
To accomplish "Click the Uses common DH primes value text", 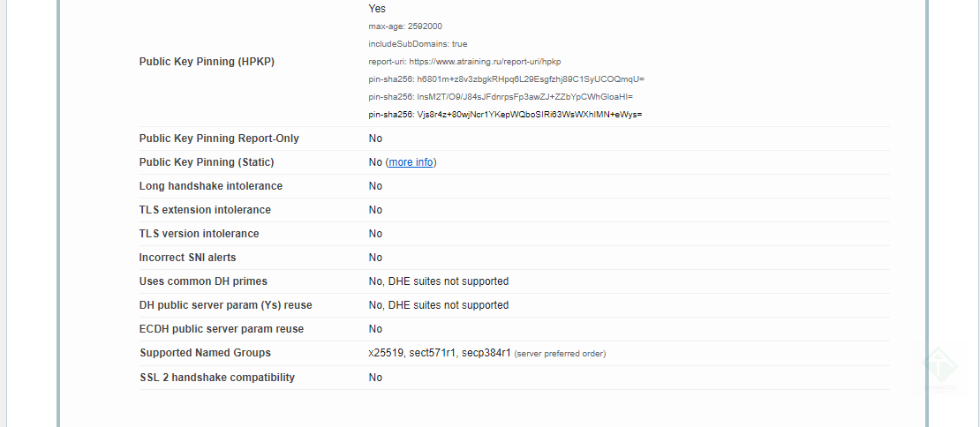I will pos(439,281).
